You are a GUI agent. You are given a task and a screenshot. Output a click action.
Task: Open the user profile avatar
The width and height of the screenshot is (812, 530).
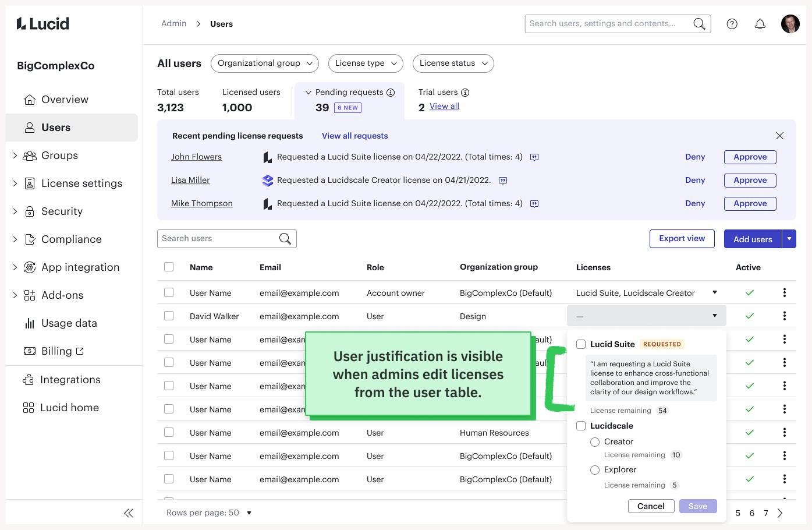[790, 24]
